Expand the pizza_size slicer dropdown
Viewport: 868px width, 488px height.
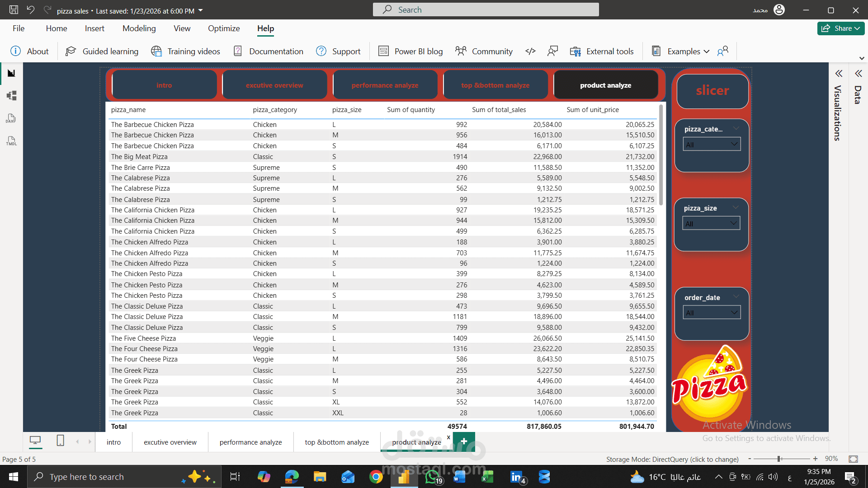(711, 224)
